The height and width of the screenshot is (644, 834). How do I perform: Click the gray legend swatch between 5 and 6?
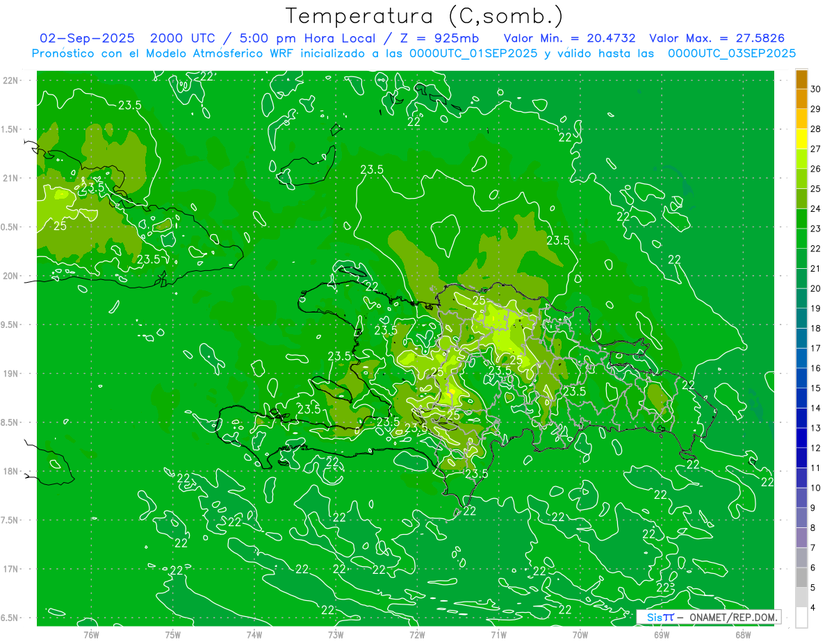point(801,577)
